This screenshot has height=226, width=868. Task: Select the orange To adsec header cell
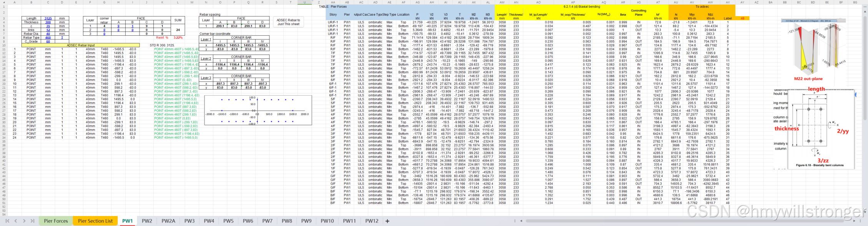[x=702, y=7]
